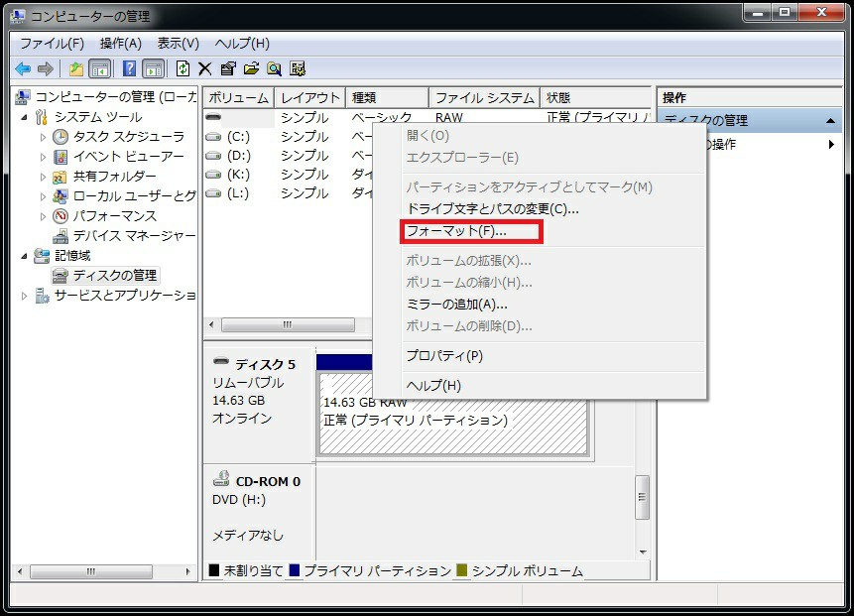Click the DVD (H:) label text
Viewport: 854px width, 616px height.
pyautogui.click(x=239, y=499)
